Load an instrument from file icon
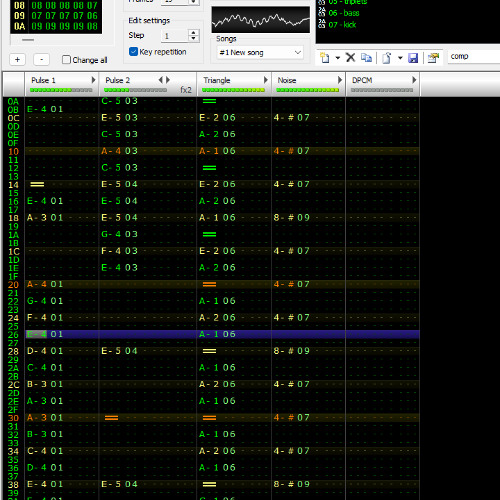 (387, 58)
